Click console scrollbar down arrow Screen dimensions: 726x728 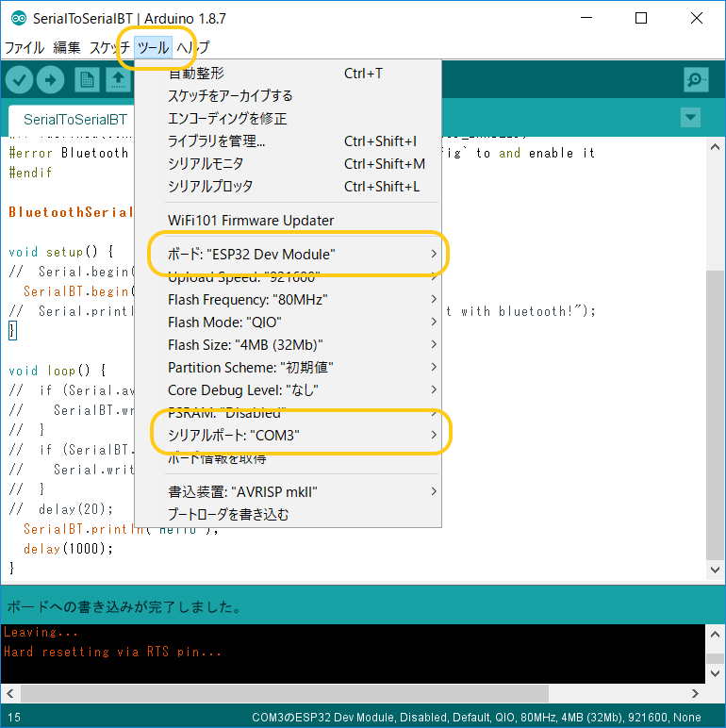pos(715,673)
